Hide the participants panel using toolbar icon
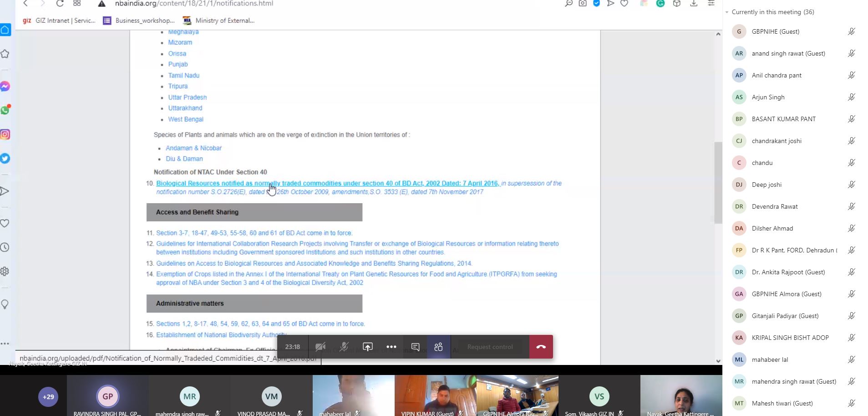This screenshot has width=868, height=416. pos(438,347)
